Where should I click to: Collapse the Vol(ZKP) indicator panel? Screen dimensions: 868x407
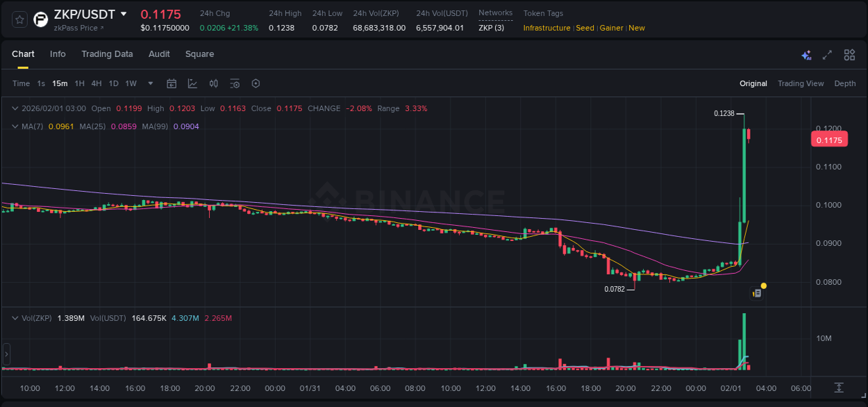click(15, 318)
